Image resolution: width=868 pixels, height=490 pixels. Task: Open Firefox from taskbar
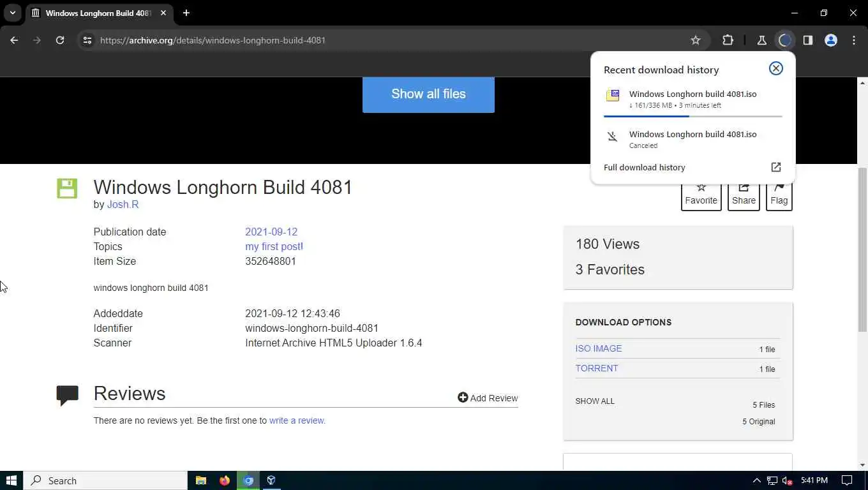click(x=225, y=480)
